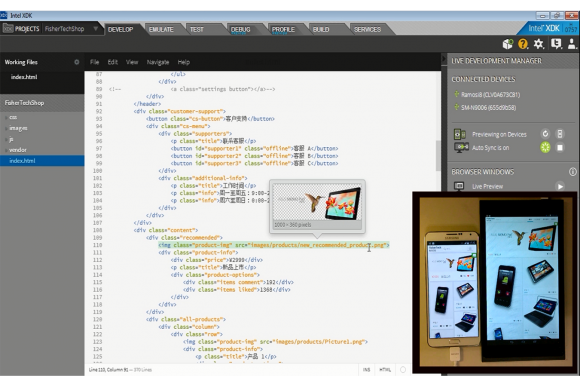This screenshot has height=387, width=580.
Task: Click the Intel XDK logo at top right
Action: pyautogui.click(x=544, y=28)
